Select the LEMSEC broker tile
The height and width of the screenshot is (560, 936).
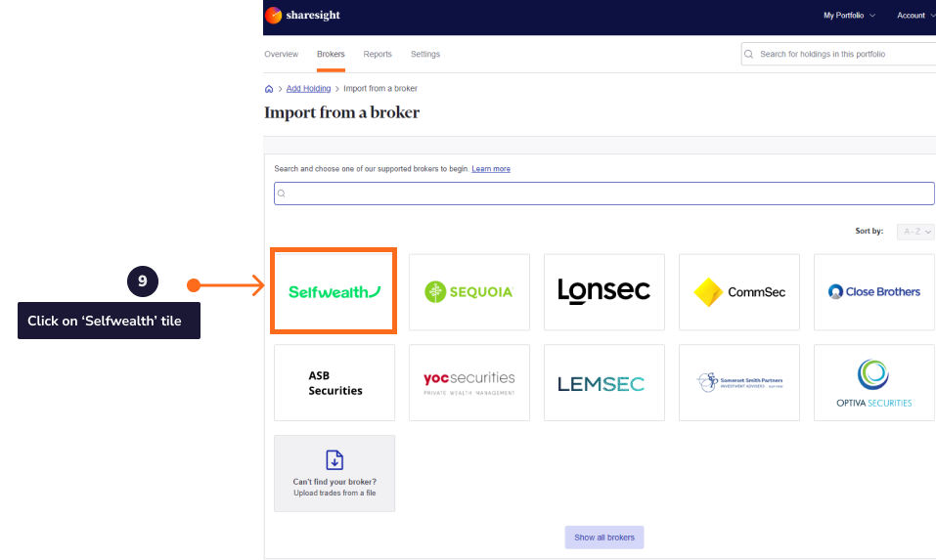coord(604,383)
